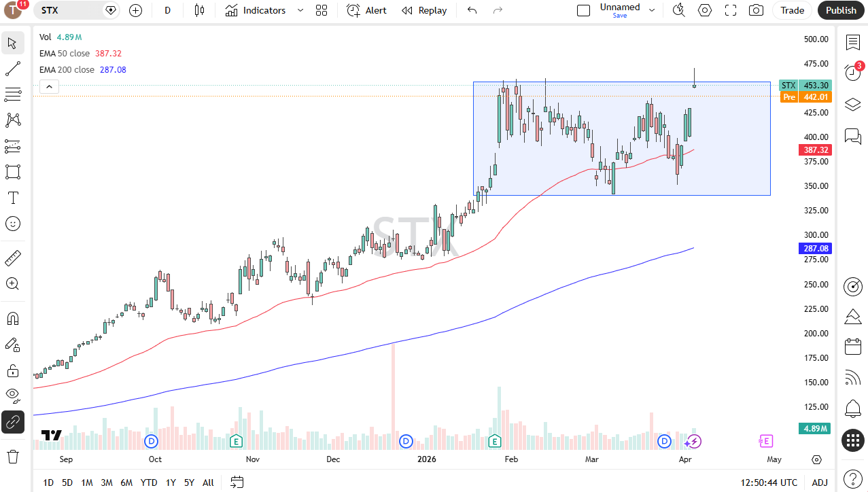Select the 6M time range
868x492 pixels.
click(126, 482)
